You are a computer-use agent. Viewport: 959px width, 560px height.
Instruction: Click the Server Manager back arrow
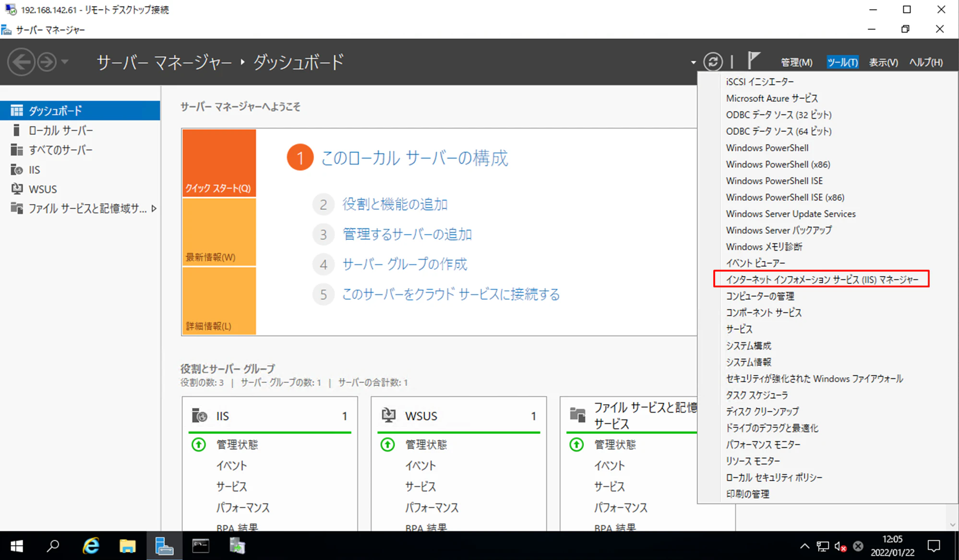21,62
